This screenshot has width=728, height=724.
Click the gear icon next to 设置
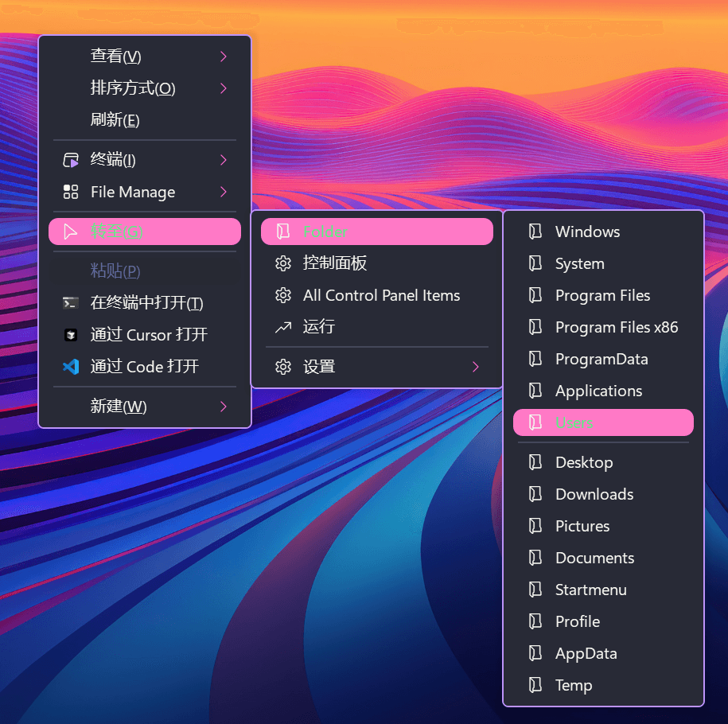(x=283, y=367)
